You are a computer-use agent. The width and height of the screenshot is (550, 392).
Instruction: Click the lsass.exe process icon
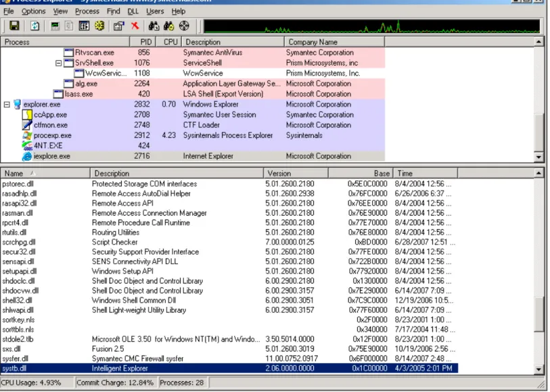pyautogui.click(x=58, y=94)
